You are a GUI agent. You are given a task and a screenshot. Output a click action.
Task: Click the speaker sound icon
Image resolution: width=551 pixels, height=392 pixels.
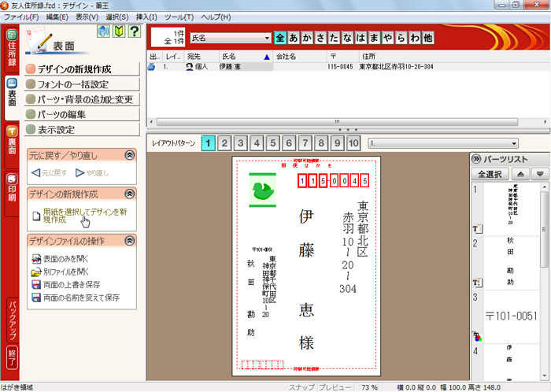104,31
